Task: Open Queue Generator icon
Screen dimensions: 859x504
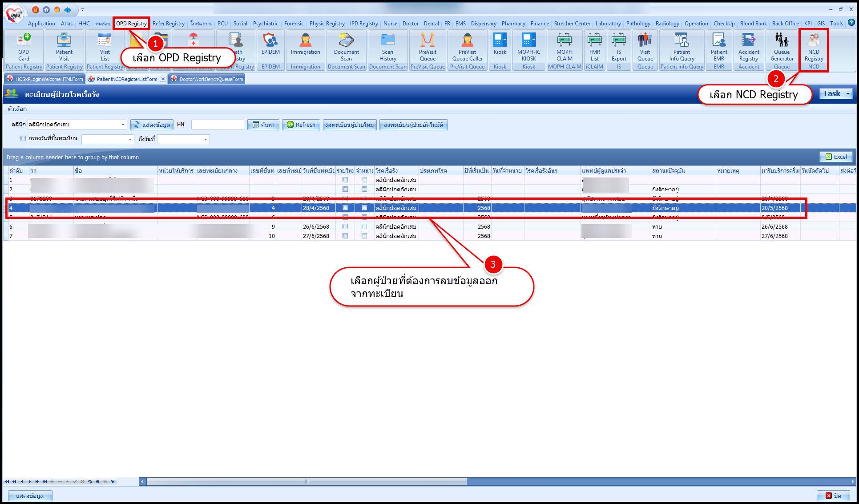Action: coord(782,48)
